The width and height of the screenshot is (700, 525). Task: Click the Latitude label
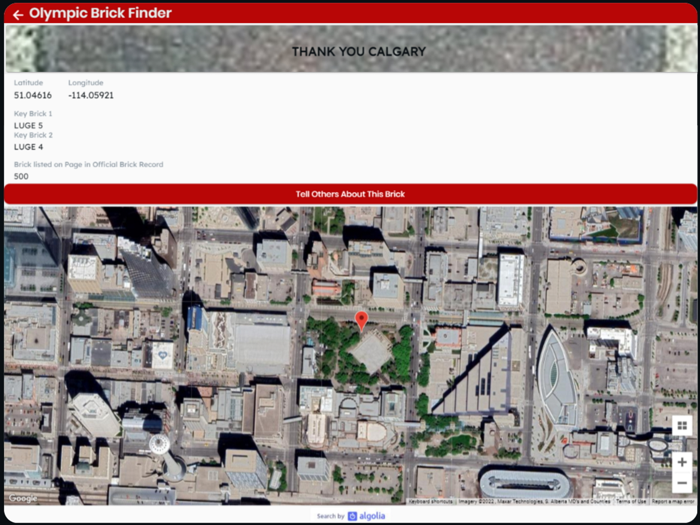click(x=29, y=83)
